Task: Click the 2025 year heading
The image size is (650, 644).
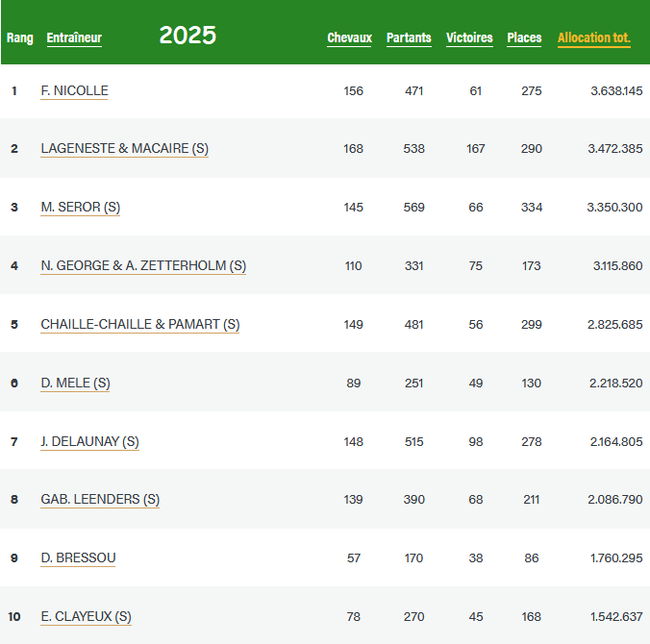Action: point(187,36)
